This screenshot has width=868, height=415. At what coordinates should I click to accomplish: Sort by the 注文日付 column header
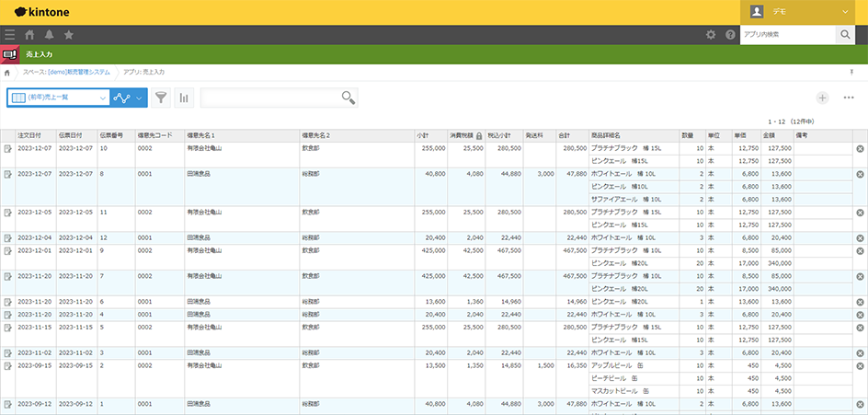point(30,135)
